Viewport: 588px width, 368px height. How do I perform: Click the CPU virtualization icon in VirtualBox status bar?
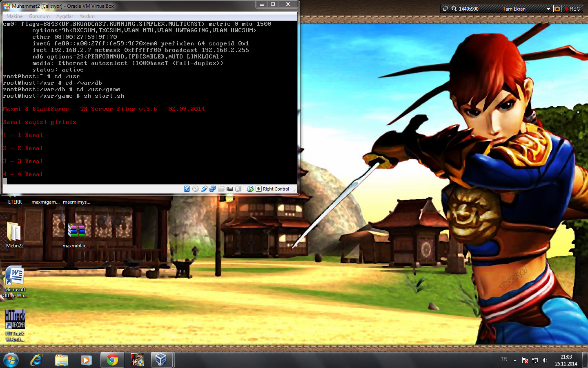[238, 189]
